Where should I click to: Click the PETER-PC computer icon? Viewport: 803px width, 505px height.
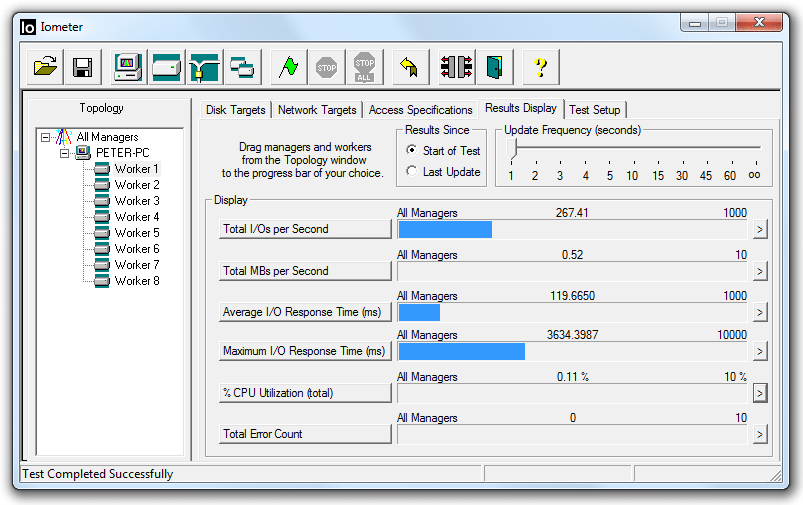83,153
